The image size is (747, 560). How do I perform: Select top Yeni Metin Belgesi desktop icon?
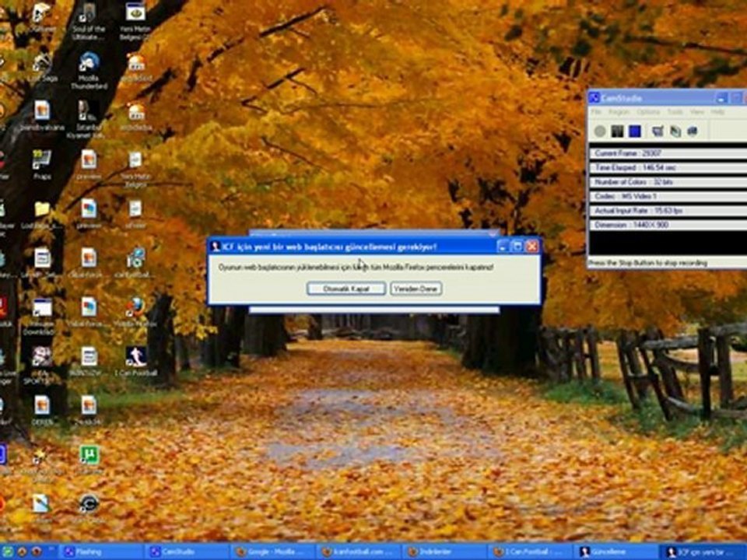click(x=135, y=21)
